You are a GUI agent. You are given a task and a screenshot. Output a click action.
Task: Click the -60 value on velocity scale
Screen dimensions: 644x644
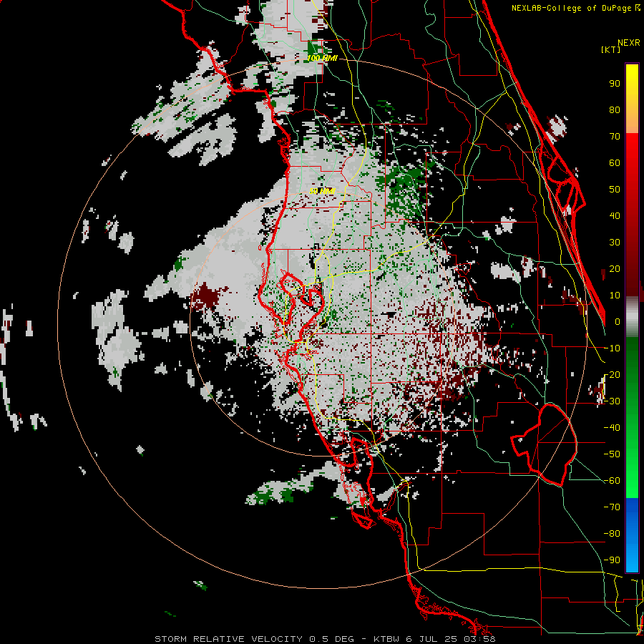[x=612, y=481]
